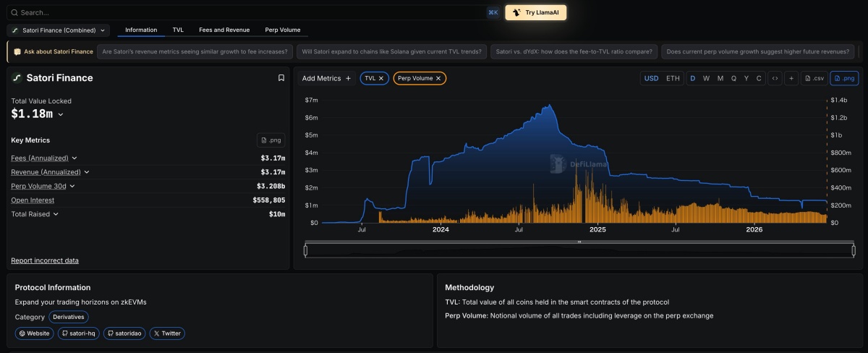Open the Perp Volume tab
The image size is (868, 353).
(x=283, y=30)
